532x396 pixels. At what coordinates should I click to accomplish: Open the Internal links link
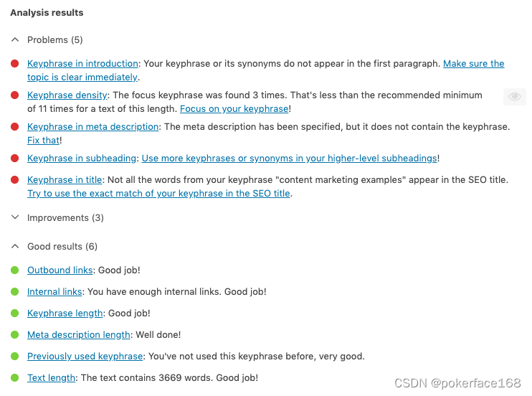pyautogui.click(x=54, y=292)
